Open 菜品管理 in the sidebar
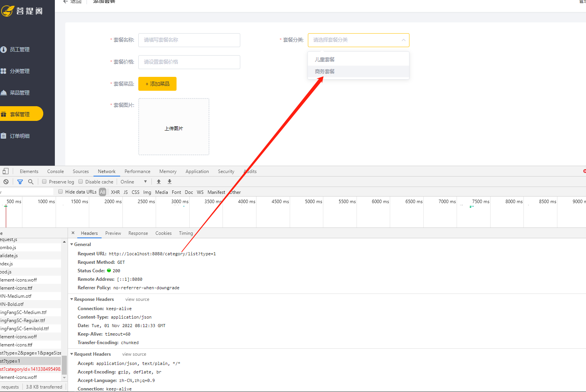The height and width of the screenshot is (392, 586). (x=19, y=93)
